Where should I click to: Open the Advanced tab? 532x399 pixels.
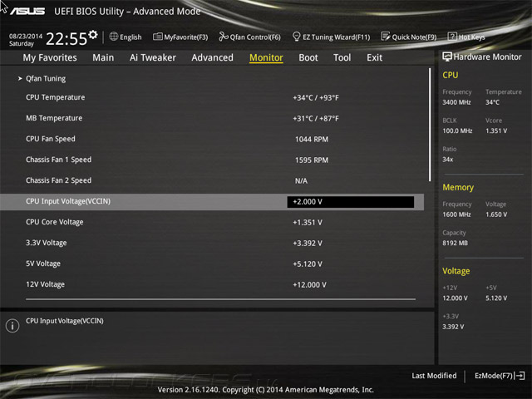[213, 57]
